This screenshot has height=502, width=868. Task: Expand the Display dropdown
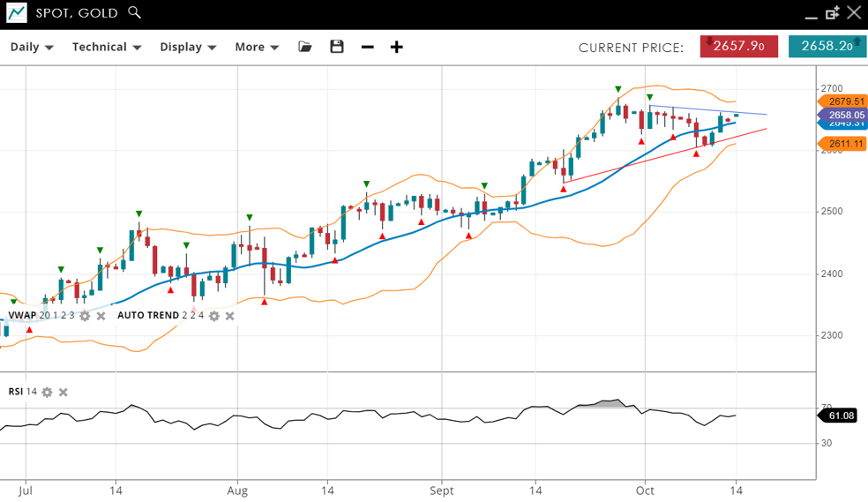tap(188, 47)
